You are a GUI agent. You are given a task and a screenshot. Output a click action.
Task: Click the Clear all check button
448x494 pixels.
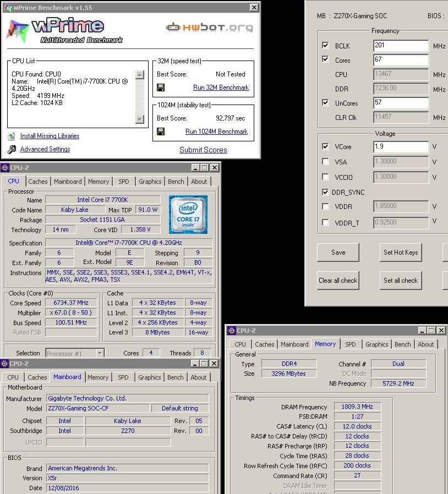[x=338, y=281]
